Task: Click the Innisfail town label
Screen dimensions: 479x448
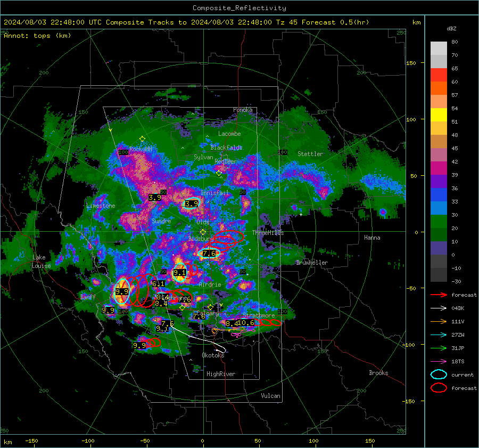Action: [x=215, y=193]
